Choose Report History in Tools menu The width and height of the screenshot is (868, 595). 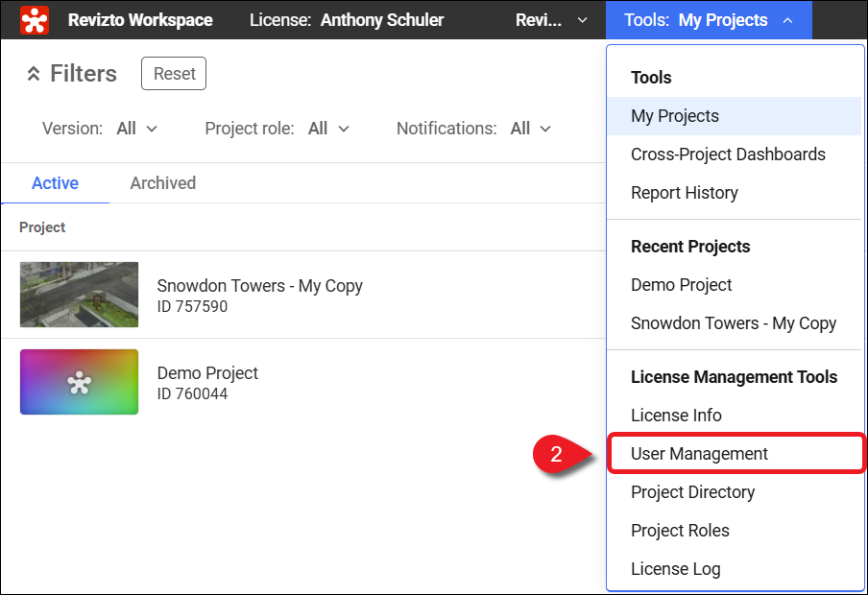[x=684, y=193]
